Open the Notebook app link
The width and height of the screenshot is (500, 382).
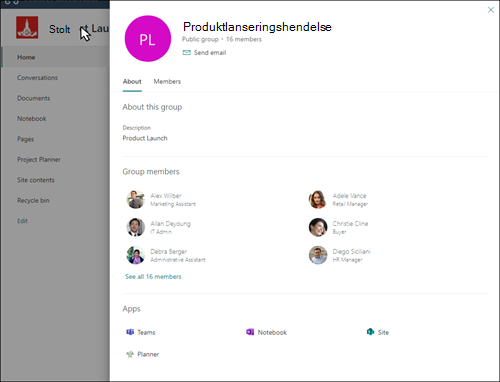coord(272,332)
